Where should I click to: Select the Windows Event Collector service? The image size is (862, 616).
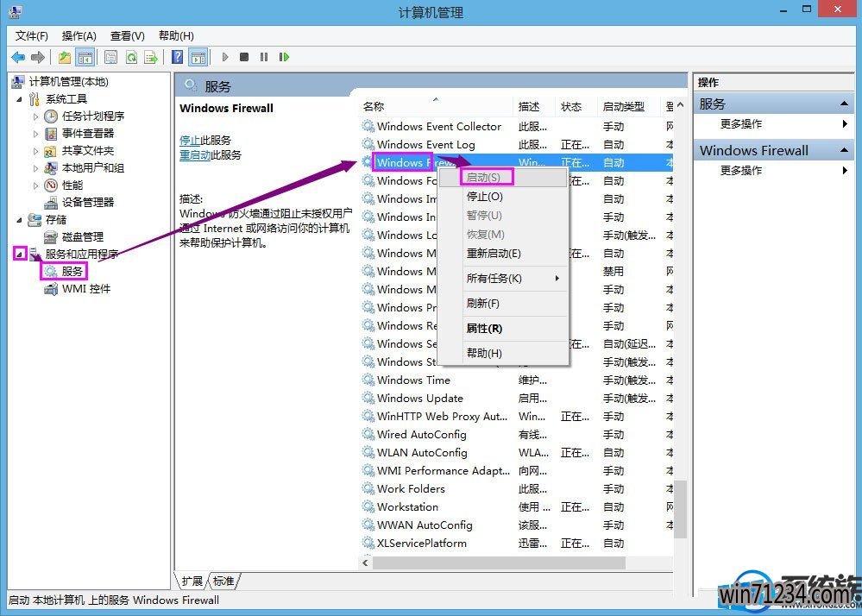click(x=517, y=126)
